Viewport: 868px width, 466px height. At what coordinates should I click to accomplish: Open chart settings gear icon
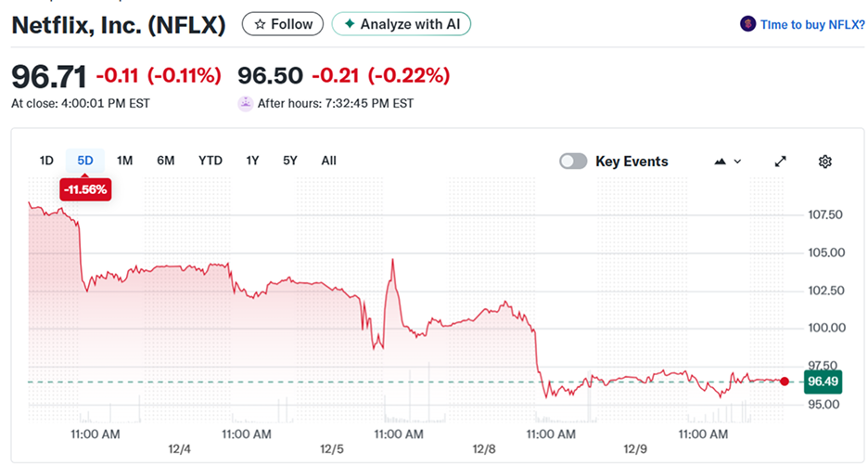point(825,162)
